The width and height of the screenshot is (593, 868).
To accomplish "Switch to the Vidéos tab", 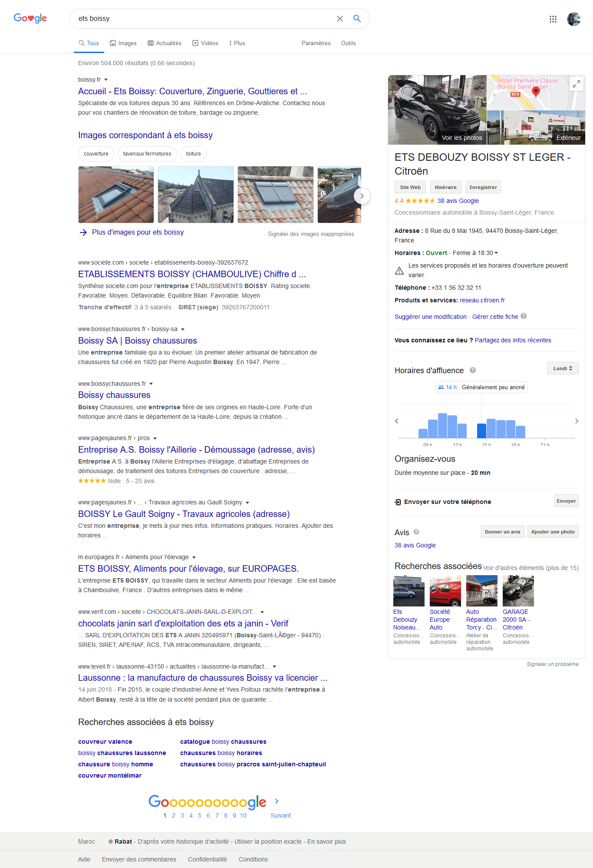I will click(205, 43).
